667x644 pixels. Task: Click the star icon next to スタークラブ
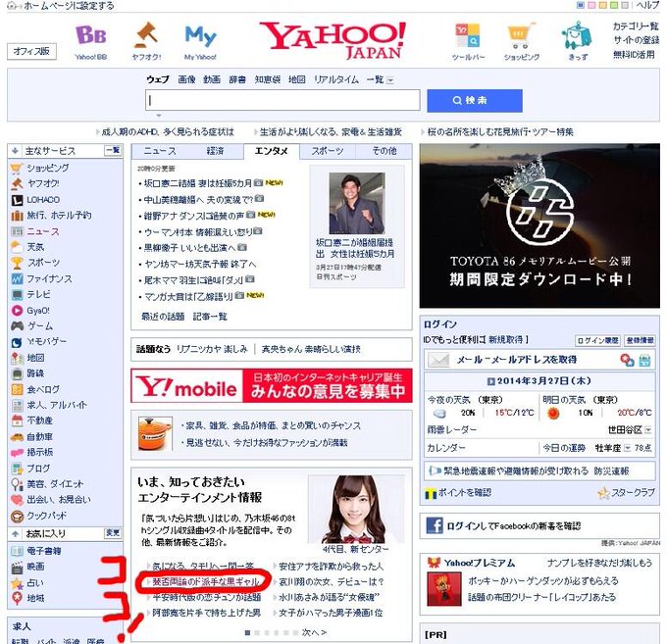(x=603, y=493)
